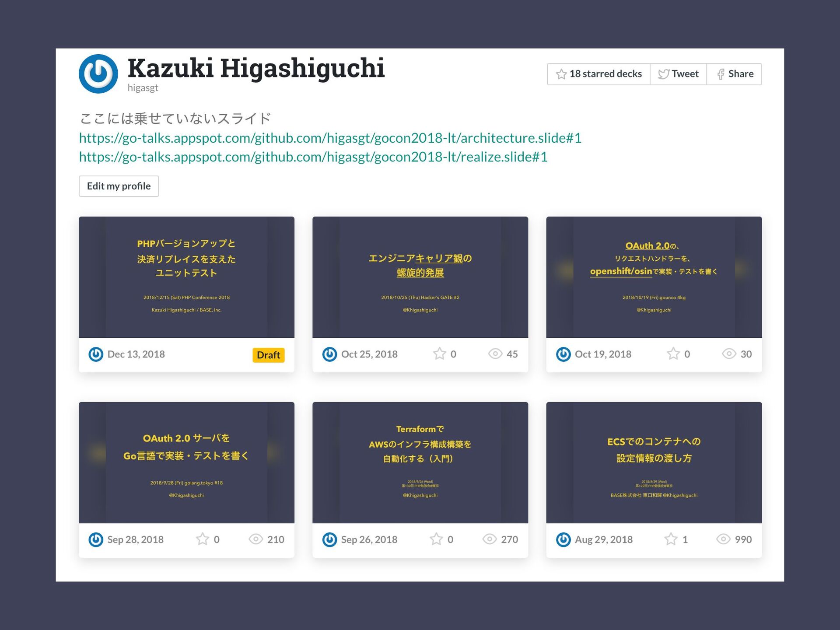Click the avatar icon beside Aug 29, 2018

[x=563, y=539]
